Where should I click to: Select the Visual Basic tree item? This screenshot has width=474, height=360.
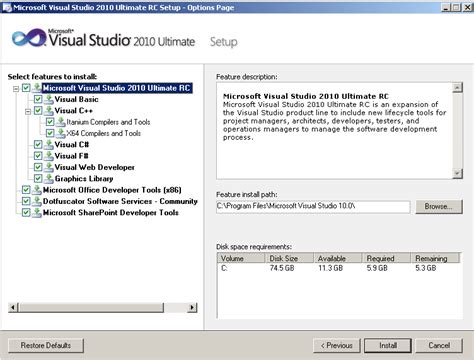point(76,99)
